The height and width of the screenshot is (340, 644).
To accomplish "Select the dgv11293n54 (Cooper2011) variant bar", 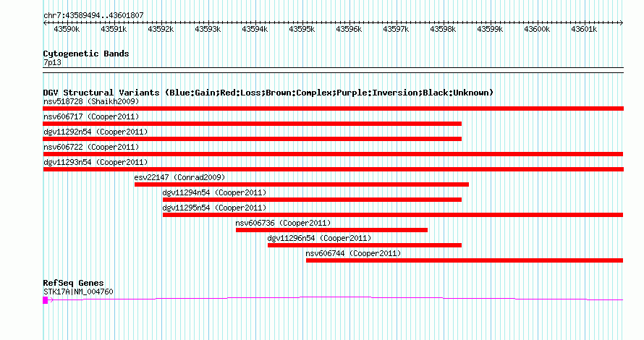I will (x=333, y=169).
